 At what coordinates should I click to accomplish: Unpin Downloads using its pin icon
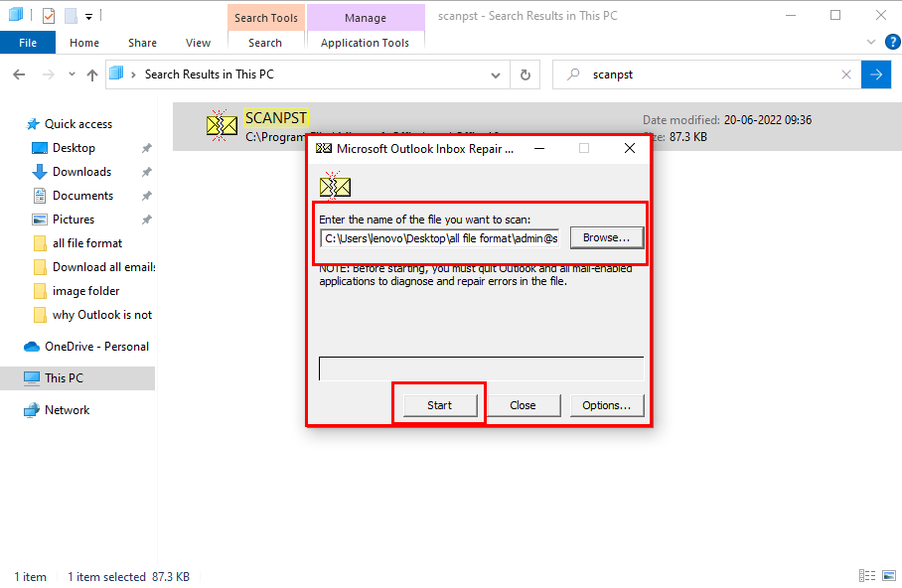coord(147,172)
